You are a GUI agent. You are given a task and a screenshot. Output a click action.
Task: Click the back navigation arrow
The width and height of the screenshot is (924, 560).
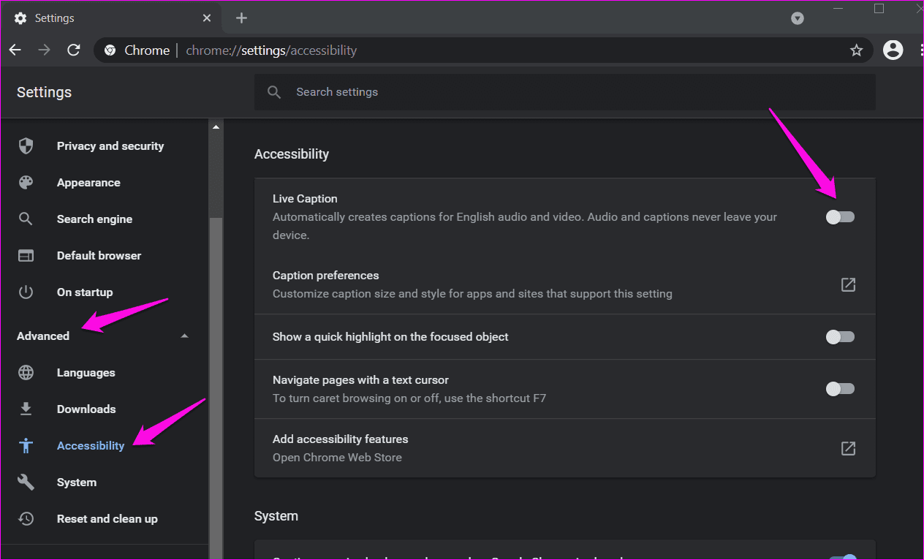(x=15, y=50)
